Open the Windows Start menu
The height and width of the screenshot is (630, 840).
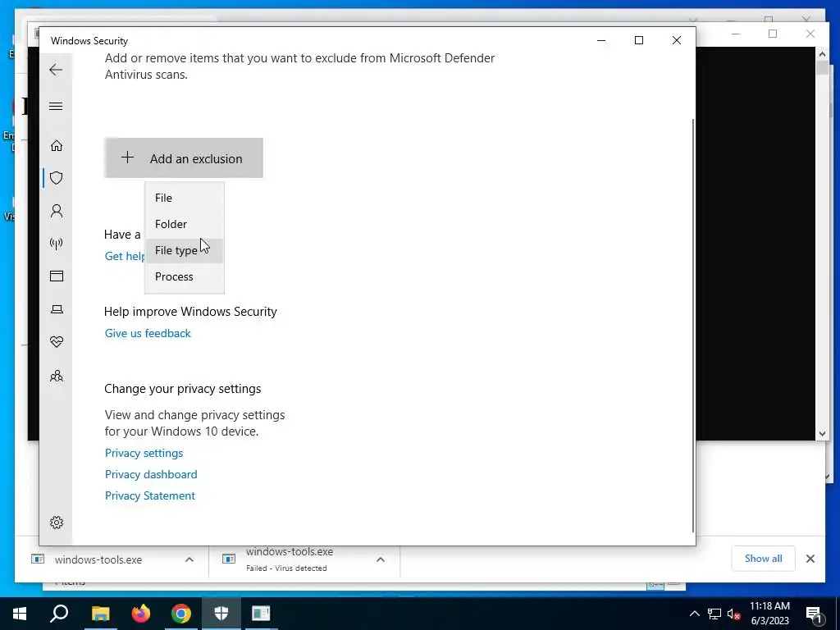click(x=20, y=614)
